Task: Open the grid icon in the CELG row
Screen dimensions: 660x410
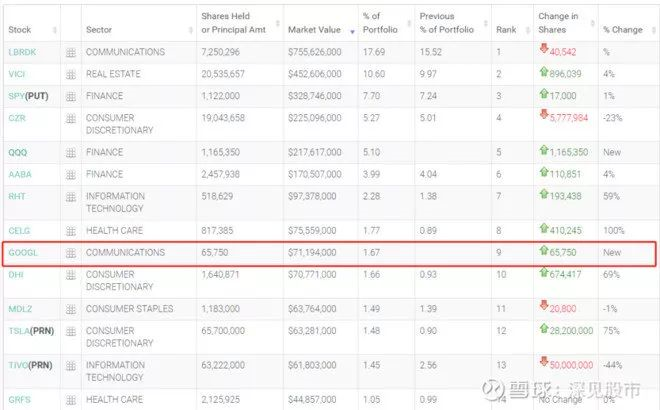Action: (x=71, y=231)
